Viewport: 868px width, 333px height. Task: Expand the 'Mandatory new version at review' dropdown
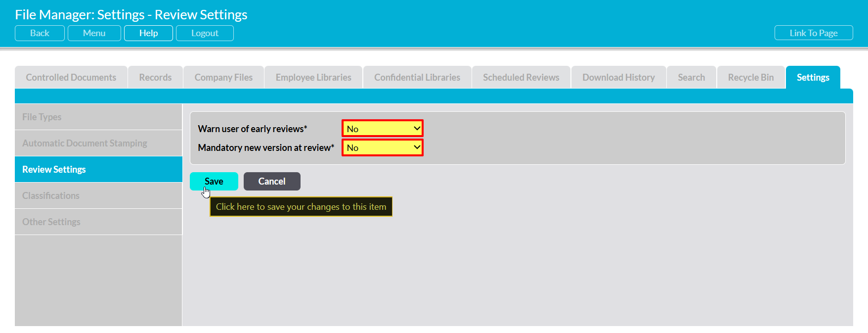(382, 147)
